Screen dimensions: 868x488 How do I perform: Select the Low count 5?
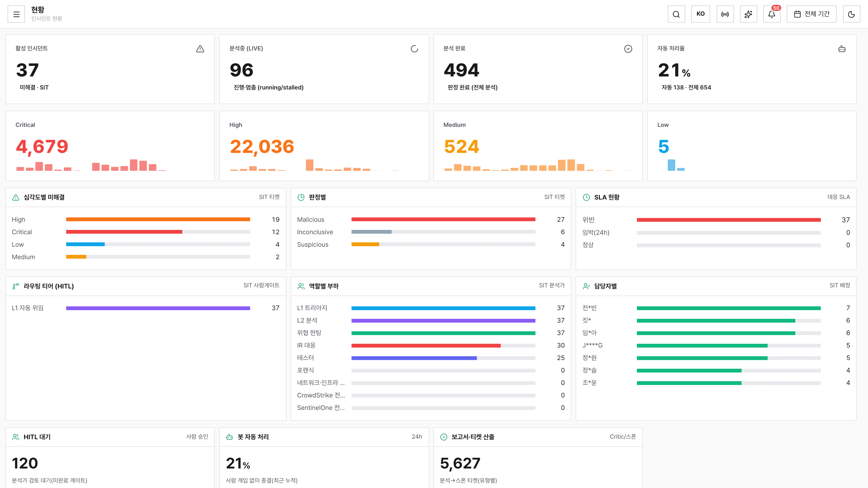coord(663,146)
